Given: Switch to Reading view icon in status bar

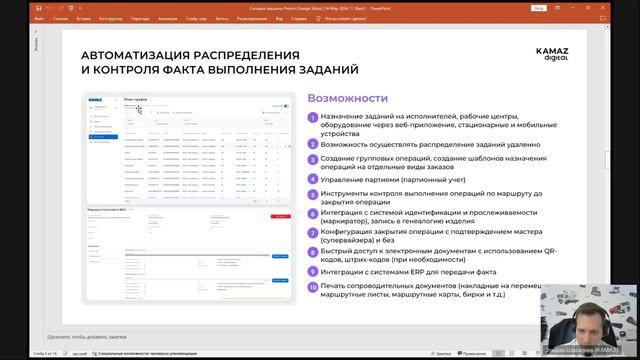Looking at the screenshot, I should 524,353.
